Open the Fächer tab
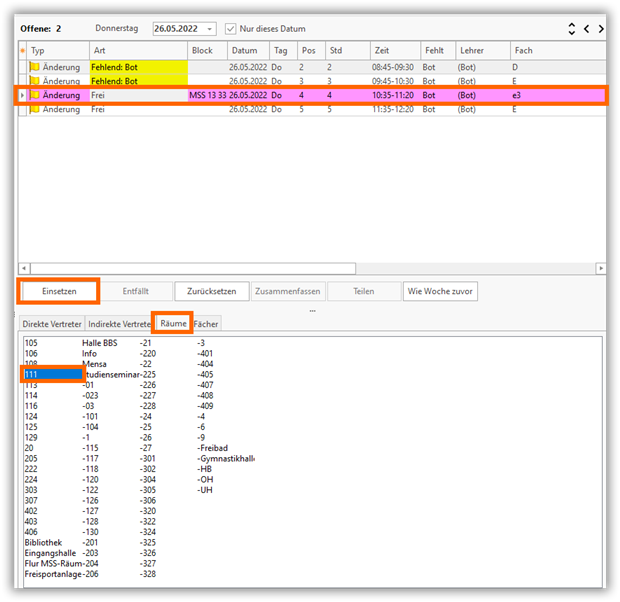The image size is (620, 602). click(206, 324)
